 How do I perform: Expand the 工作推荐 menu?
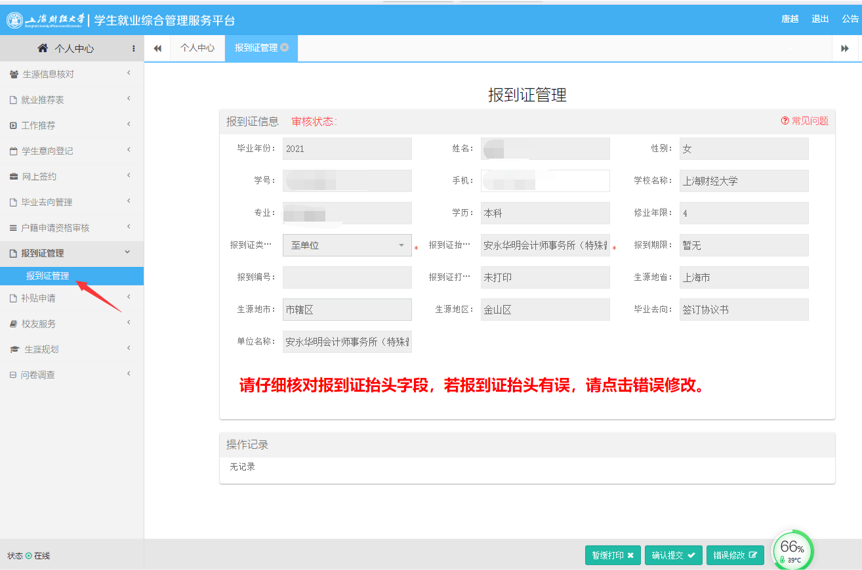(x=129, y=124)
